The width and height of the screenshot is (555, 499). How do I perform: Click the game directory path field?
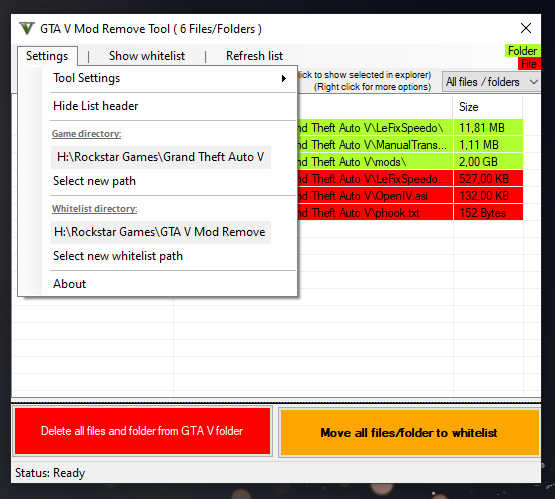pos(161,157)
